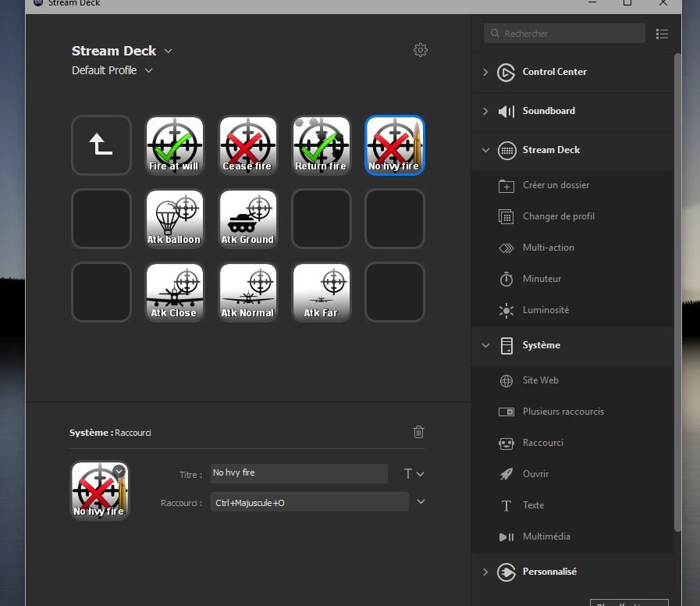The height and width of the screenshot is (606, 700).
Task: Open the Raccourci options dropdown arrow
Action: (x=421, y=502)
